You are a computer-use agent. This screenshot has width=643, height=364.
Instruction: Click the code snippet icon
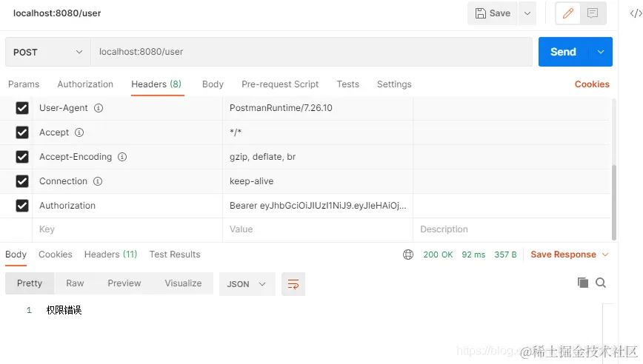pos(635,13)
